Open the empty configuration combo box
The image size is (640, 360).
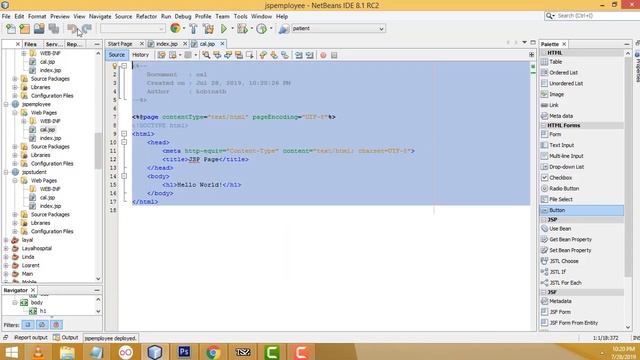[133, 29]
